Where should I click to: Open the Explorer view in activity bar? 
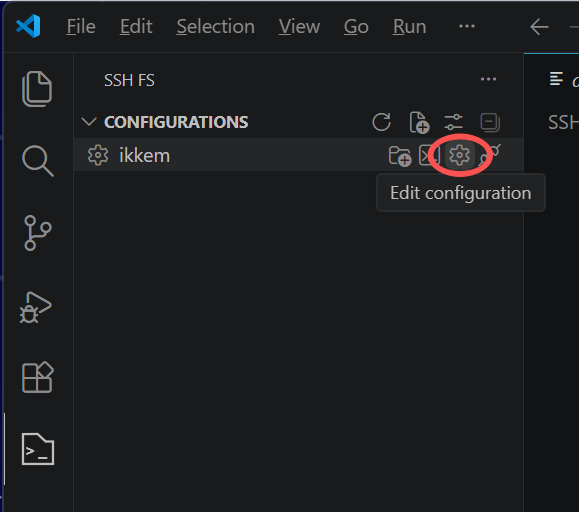pos(37,89)
